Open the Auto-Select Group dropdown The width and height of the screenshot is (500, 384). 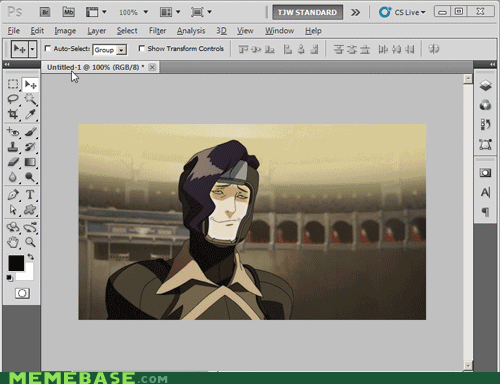[x=109, y=50]
